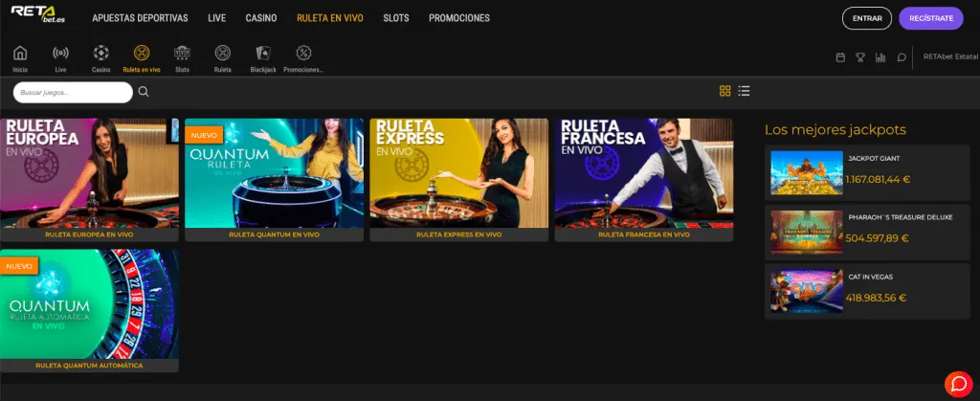Open the calendar icon
The image size is (980, 401).
840,57
